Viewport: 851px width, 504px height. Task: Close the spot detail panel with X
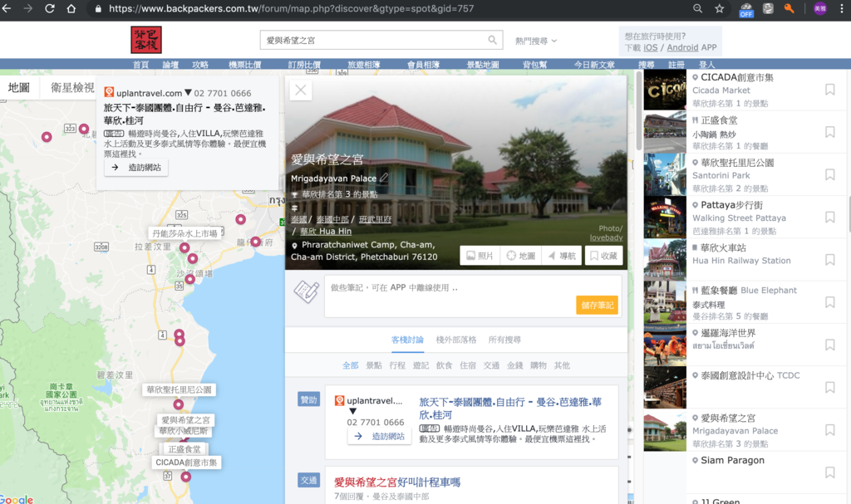pos(301,90)
